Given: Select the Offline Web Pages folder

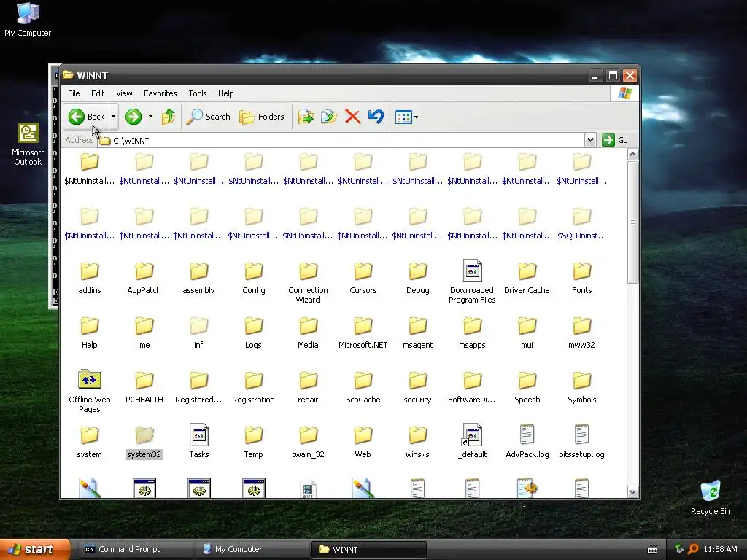Looking at the screenshot, I should [90, 392].
